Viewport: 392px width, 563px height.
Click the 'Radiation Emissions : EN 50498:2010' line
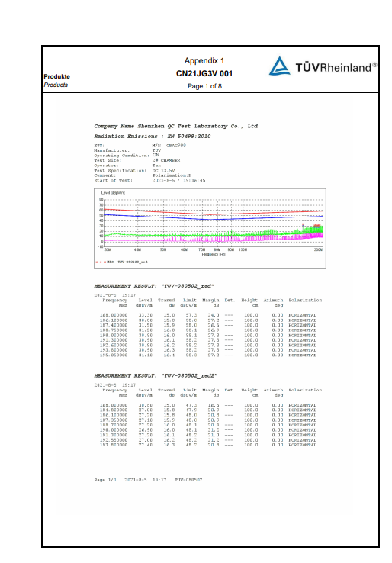(x=153, y=136)
